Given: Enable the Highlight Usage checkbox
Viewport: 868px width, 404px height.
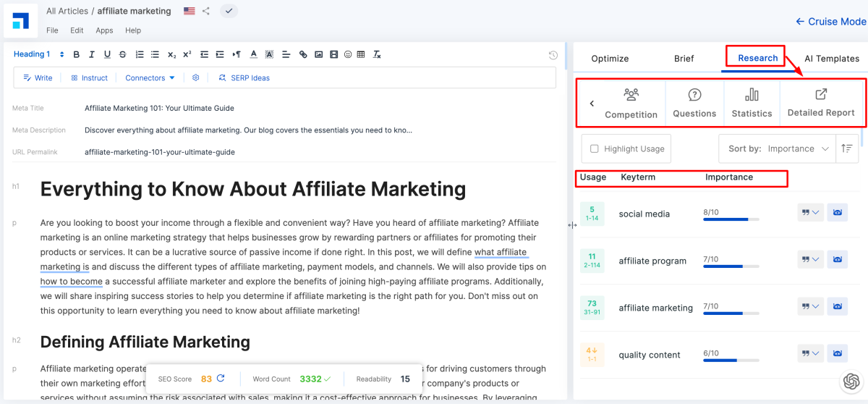Looking at the screenshot, I should 595,148.
